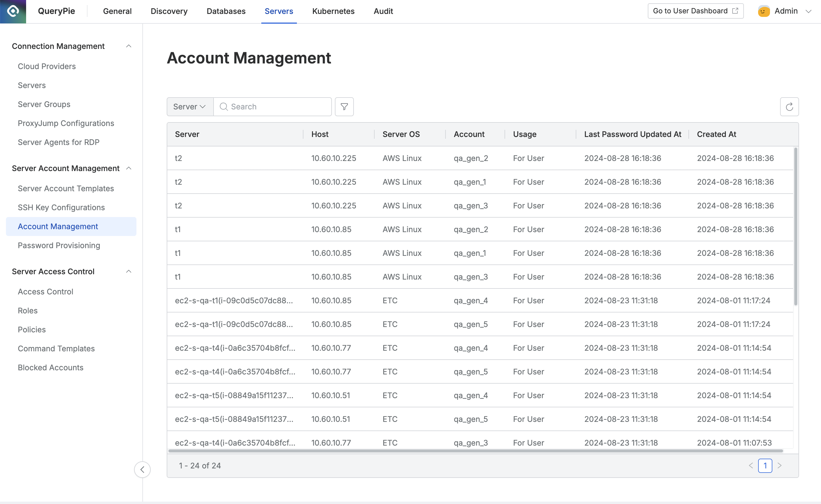Click the Admin avatar icon

pyautogui.click(x=764, y=11)
